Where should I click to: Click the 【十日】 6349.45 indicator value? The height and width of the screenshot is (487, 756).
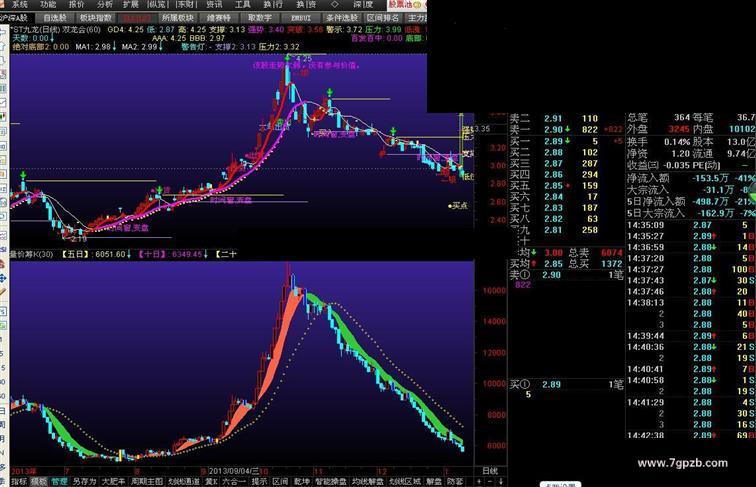tap(173, 254)
